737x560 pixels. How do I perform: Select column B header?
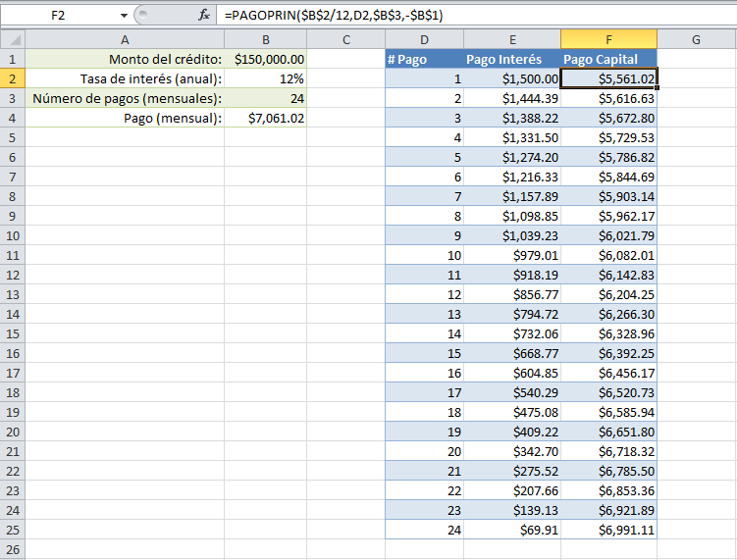265,39
